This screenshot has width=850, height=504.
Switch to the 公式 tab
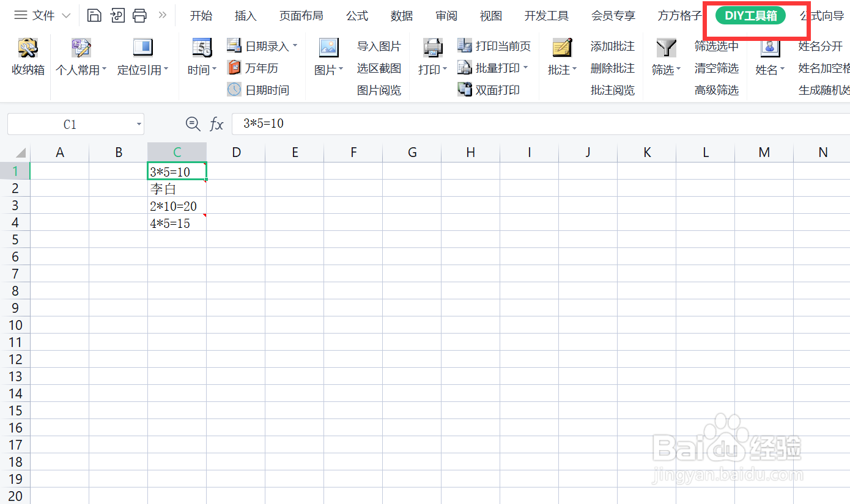(x=357, y=16)
